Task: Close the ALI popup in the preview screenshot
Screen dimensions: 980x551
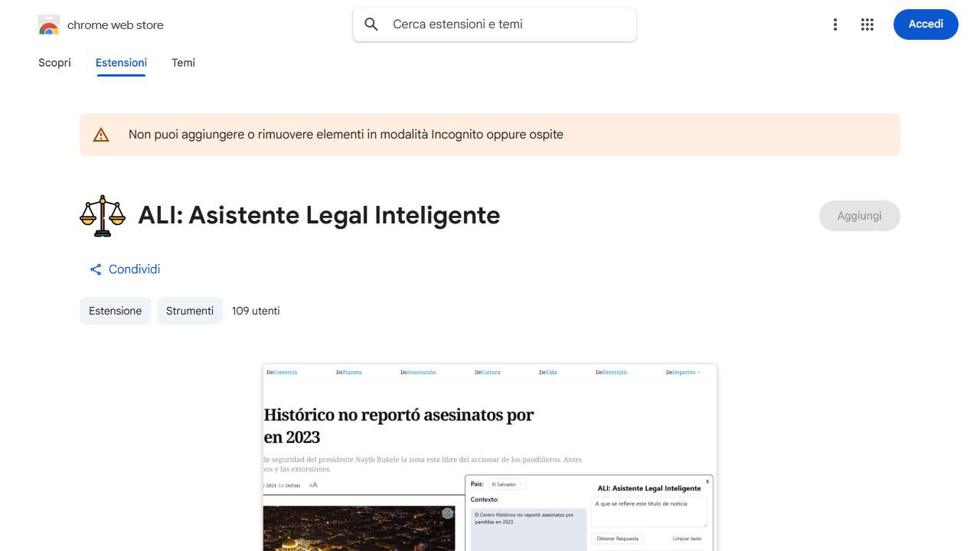Action: point(707,482)
